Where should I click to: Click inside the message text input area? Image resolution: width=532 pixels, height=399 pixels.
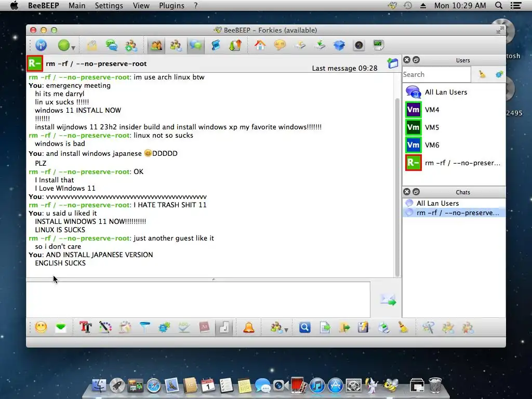pos(198,299)
